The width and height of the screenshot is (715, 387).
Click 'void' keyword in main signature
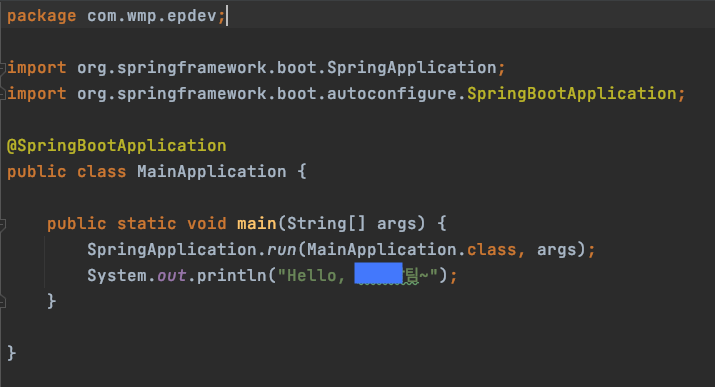click(x=207, y=224)
